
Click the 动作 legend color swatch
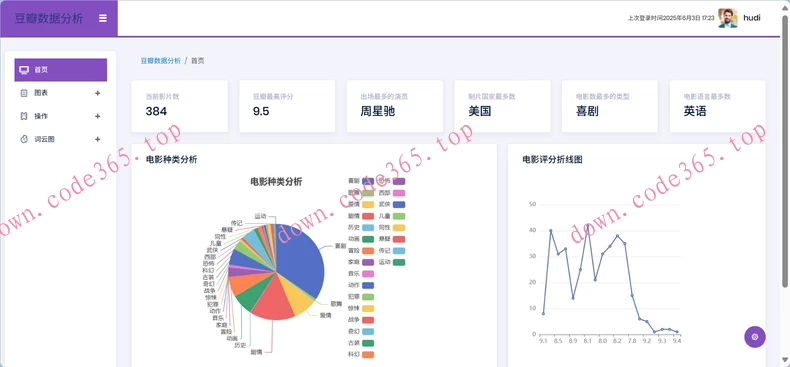368,285
